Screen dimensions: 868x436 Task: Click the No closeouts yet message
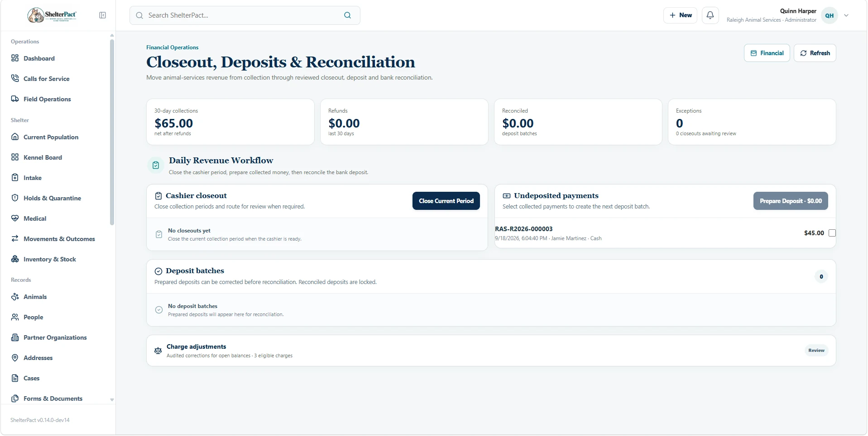[x=189, y=231]
